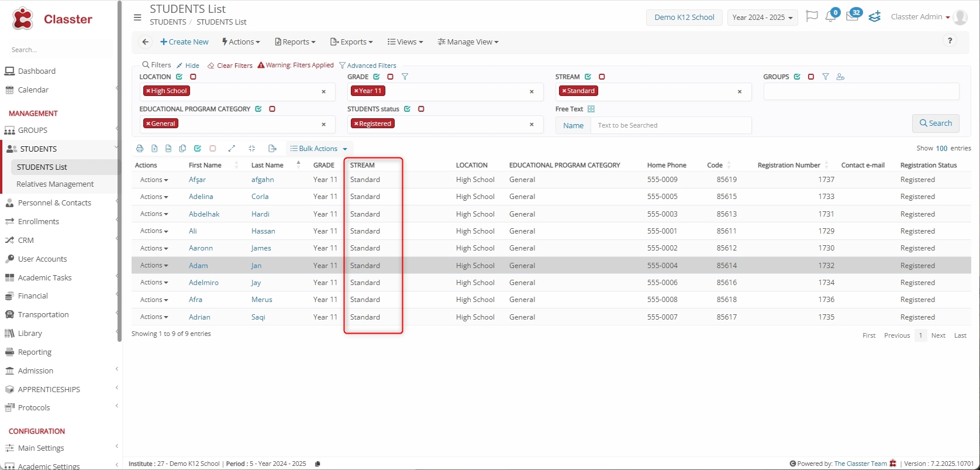This screenshot has width=980, height=470.
Task: Open the messages envelope icon
Action: [852, 17]
